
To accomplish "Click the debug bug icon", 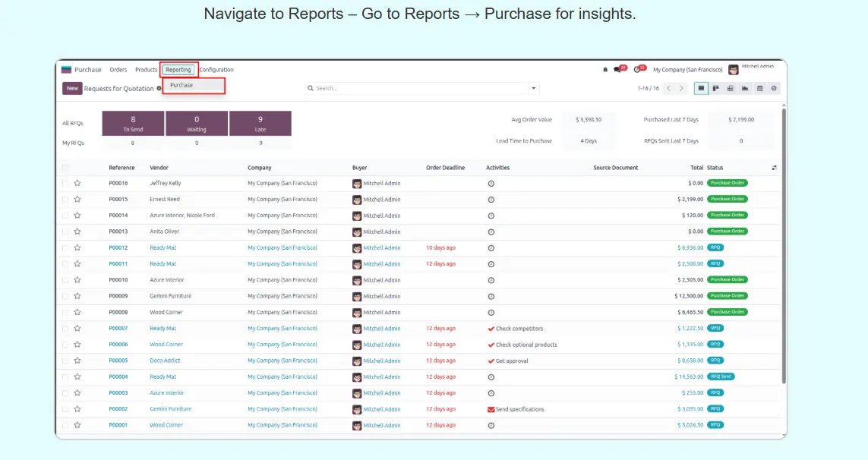I will [x=605, y=70].
